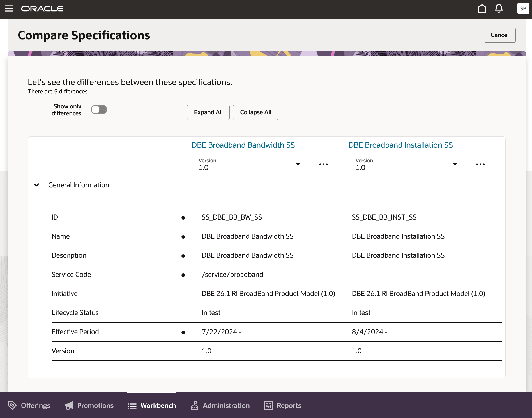Image resolution: width=532 pixels, height=418 pixels.
Task: Collapse the General Information section
Action: (36, 185)
